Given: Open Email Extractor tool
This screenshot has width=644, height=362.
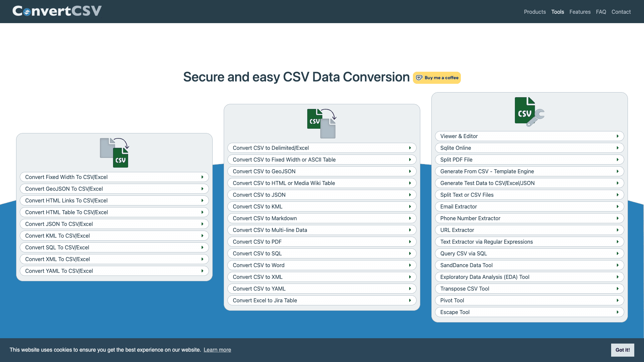Looking at the screenshot, I should pyautogui.click(x=459, y=206).
